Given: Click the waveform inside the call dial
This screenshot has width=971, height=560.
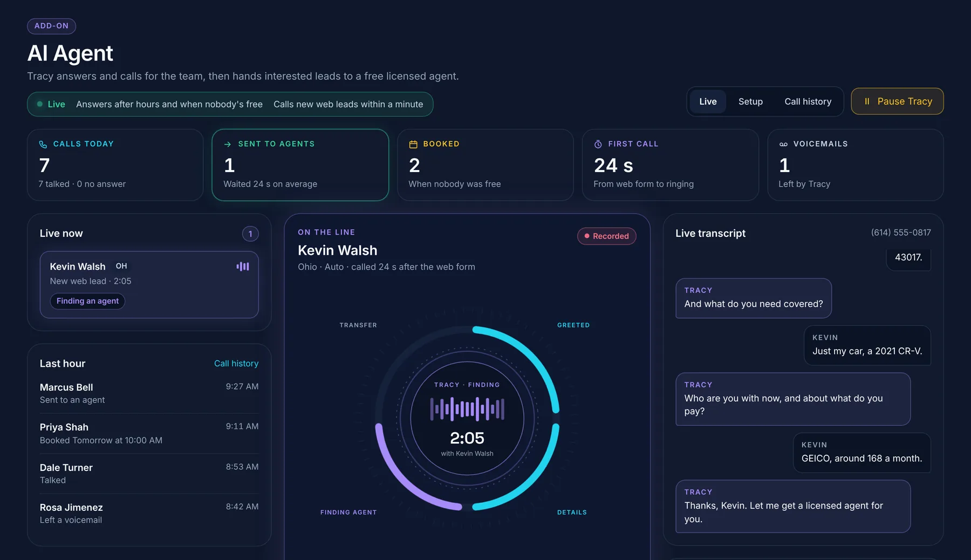Looking at the screenshot, I should [467, 409].
